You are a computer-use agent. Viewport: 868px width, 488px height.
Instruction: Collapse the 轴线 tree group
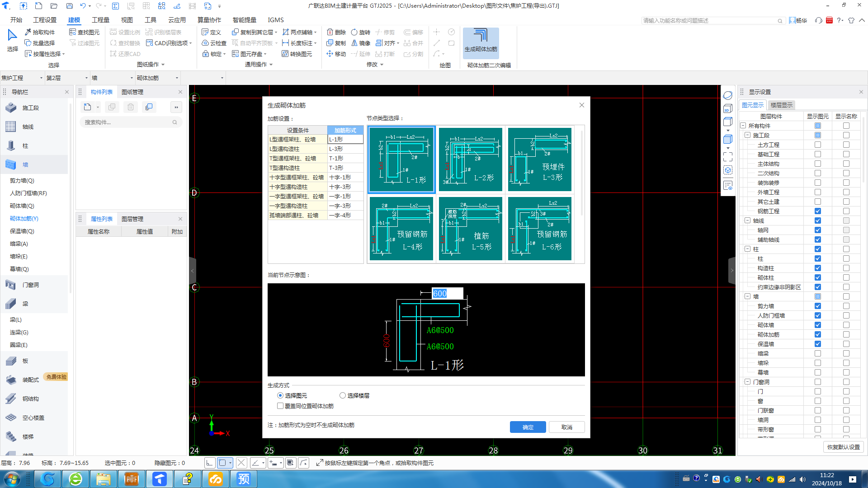(x=747, y=221)
